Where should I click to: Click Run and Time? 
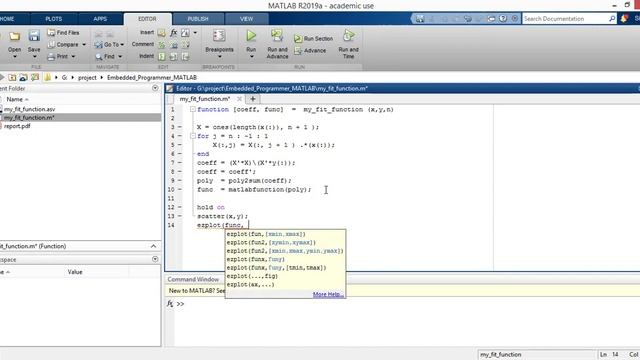coord(348,44)
